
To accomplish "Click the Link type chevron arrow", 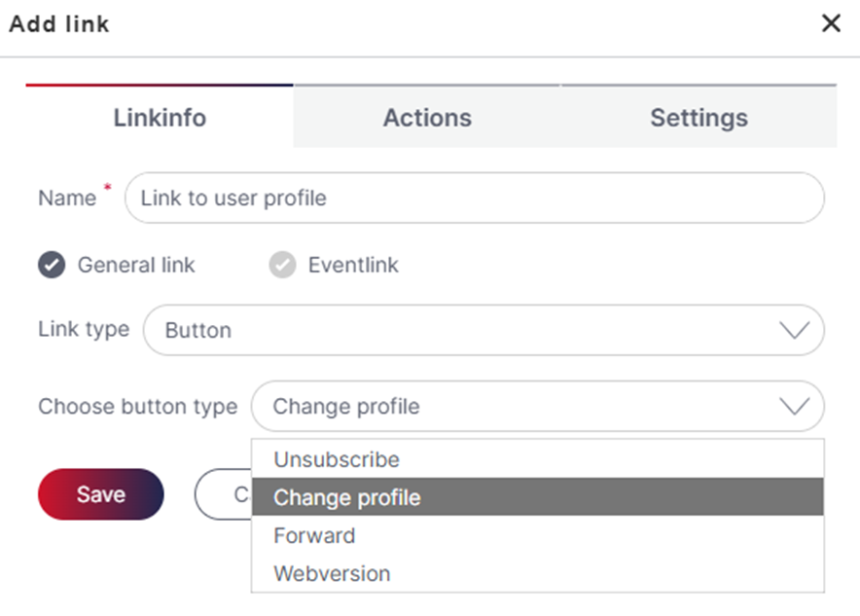I will [x=795, y=331].
